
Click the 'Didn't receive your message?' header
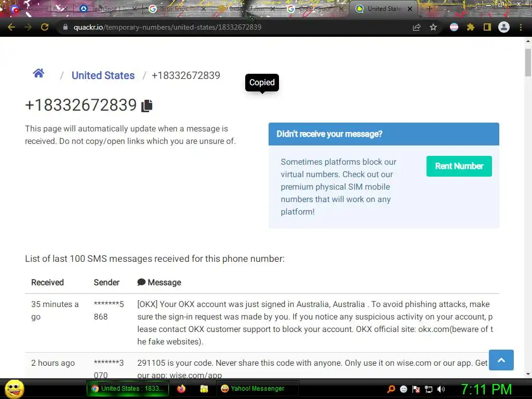(x=384, y=134)
